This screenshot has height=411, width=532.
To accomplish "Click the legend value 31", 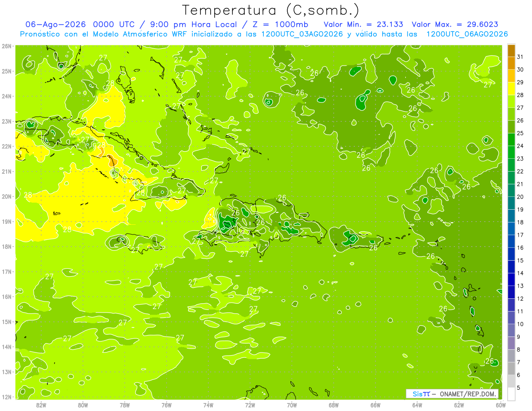I will coord(520,57).
